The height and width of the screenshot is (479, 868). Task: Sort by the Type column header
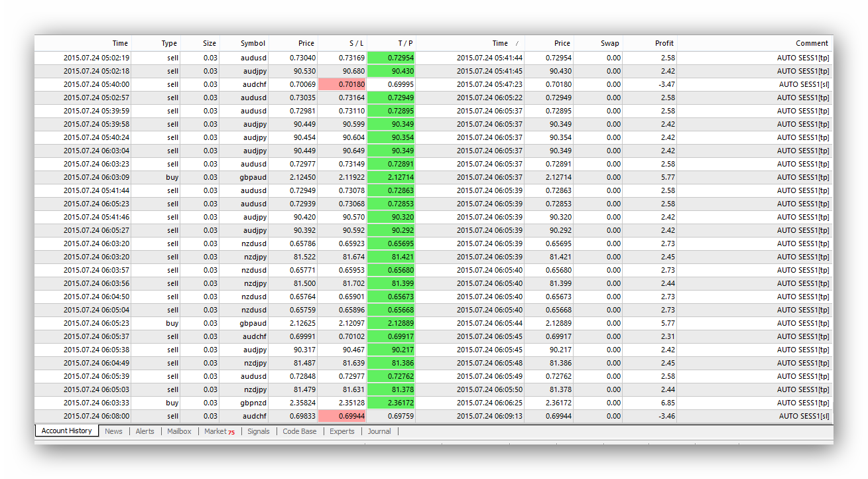156,43
